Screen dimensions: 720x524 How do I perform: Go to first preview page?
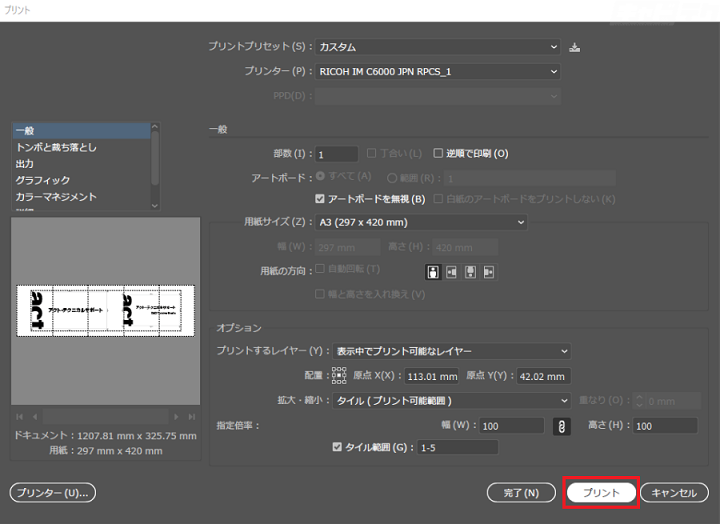tap(19, 417)
